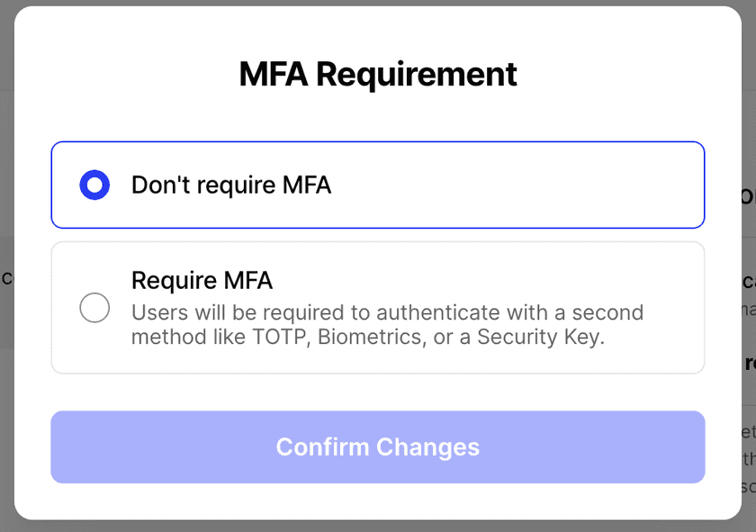Click the "Don't require MFA" label text
Screen dimensions: 756x532
pyautogui.click(x=231, y=185)
